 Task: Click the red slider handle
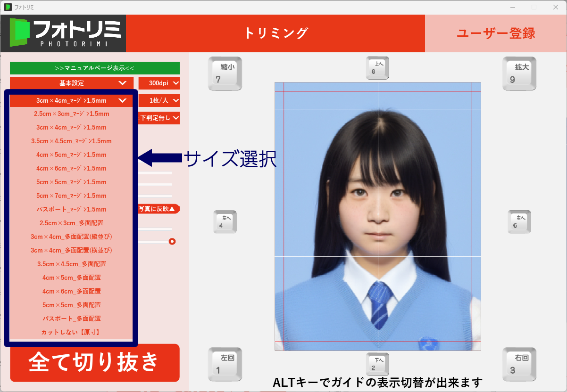coord(172,241)
